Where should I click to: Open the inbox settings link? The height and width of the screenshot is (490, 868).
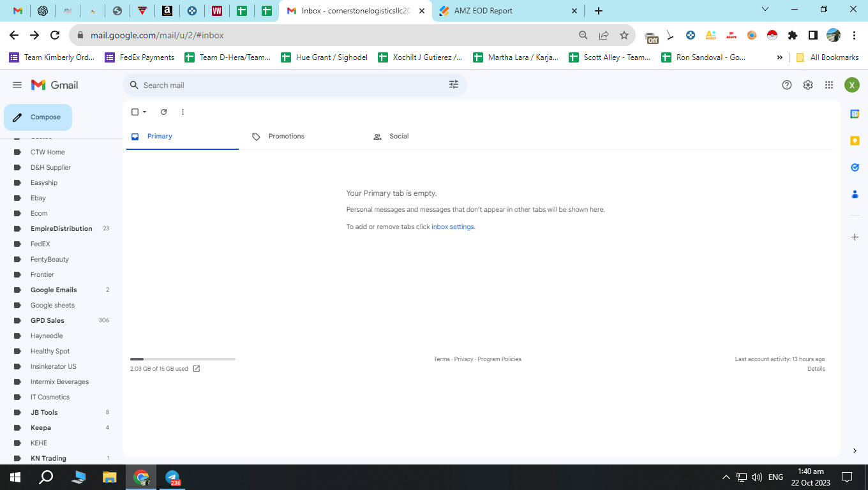pyautogui.click(x=453, y=226)
